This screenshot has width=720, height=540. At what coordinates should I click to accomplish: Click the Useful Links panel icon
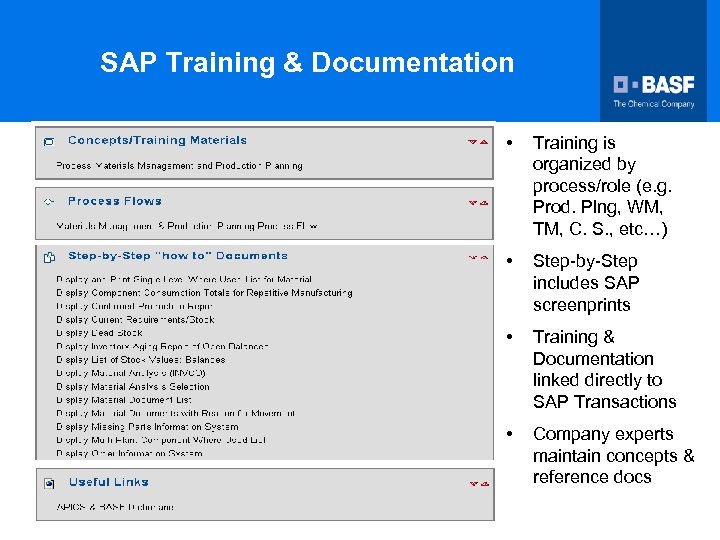pos(49,483)
